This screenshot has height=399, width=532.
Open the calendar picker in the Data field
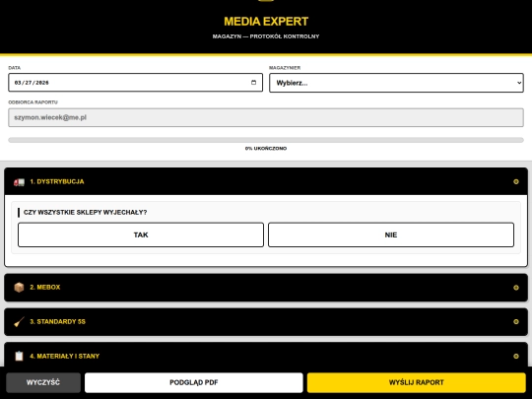253,83
